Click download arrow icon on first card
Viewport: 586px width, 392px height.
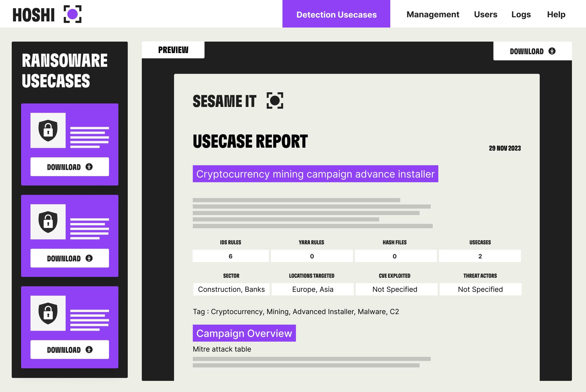[x=89, y=167]
